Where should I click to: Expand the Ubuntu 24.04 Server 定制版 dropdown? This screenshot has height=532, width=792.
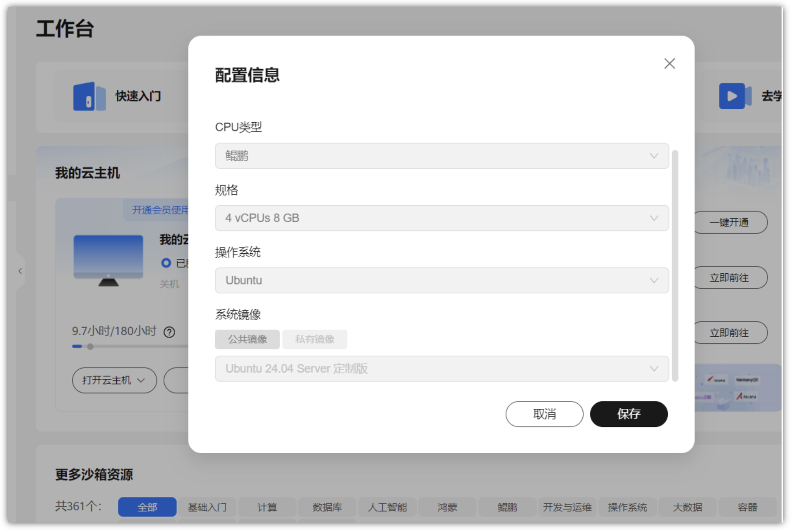pyautogui.click(x=441, y=368)
